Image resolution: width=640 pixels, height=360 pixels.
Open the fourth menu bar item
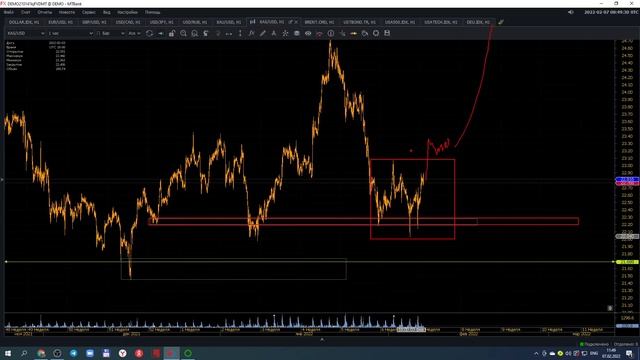point(67,12)
